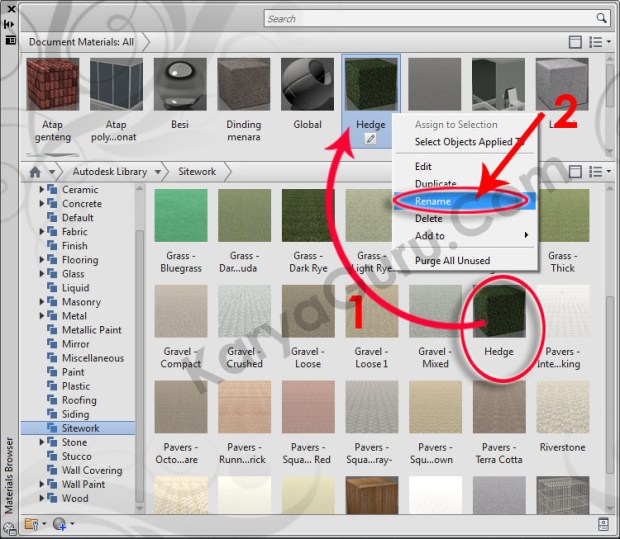Select the Atap genteng material thumbnail
620x539 pixels.
click(53, 84)
